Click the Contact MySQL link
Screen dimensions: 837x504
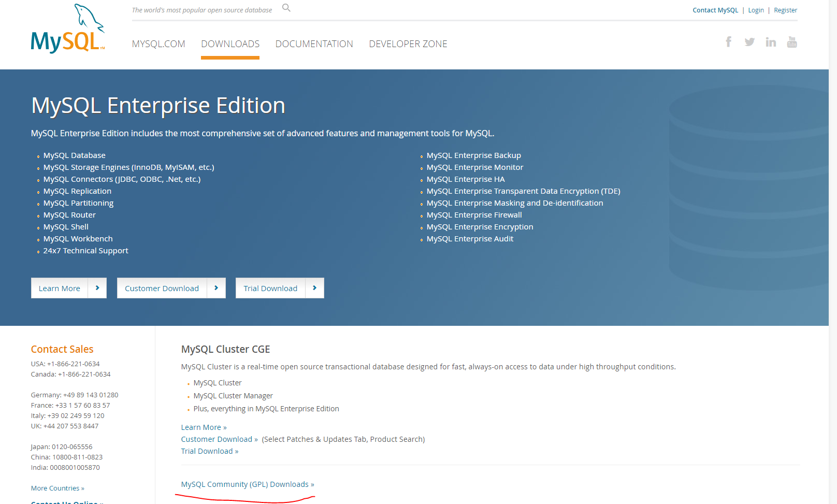coord(715,10)
